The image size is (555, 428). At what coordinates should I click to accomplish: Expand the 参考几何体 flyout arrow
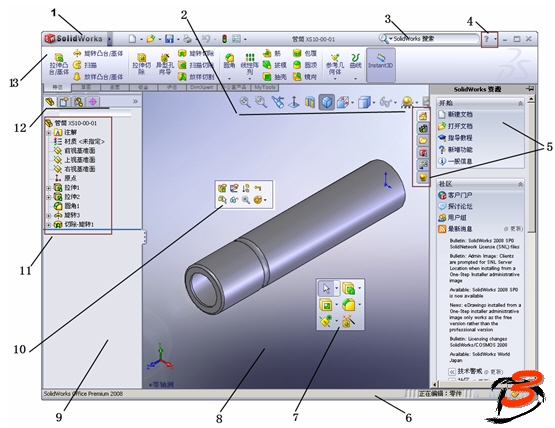pos(335,78)
